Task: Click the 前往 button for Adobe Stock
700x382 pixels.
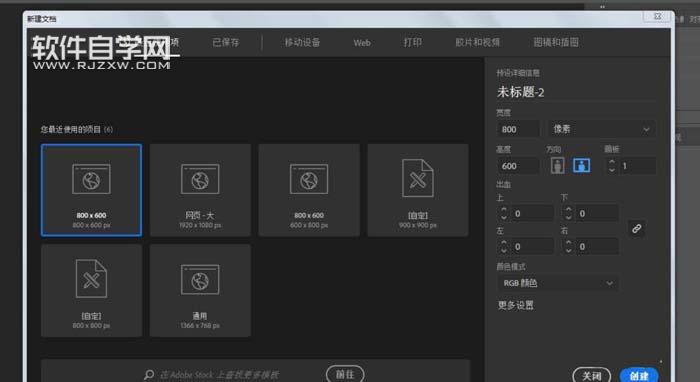Action: (x=345, y=374)
